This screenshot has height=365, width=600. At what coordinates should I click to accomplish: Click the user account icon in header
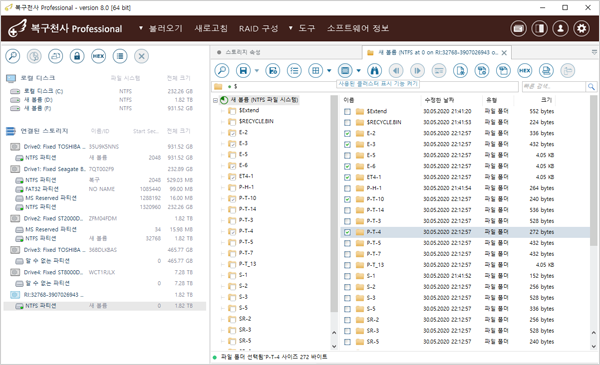pyautogui.click(x=561, y=28)
